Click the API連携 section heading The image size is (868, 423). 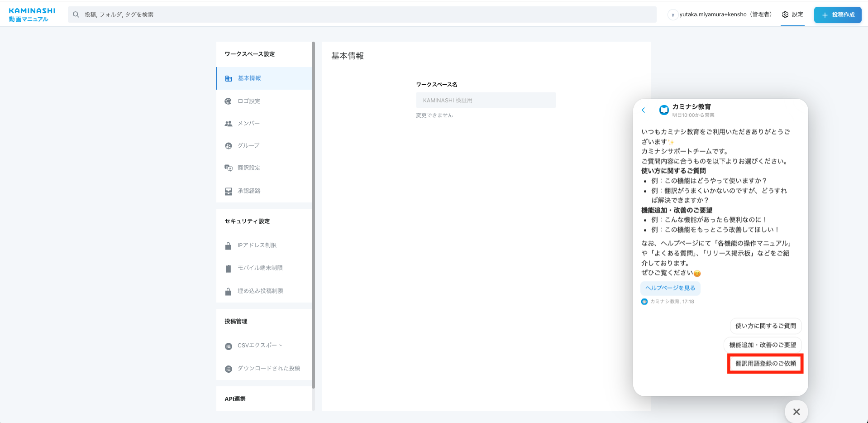pos(235,399)
